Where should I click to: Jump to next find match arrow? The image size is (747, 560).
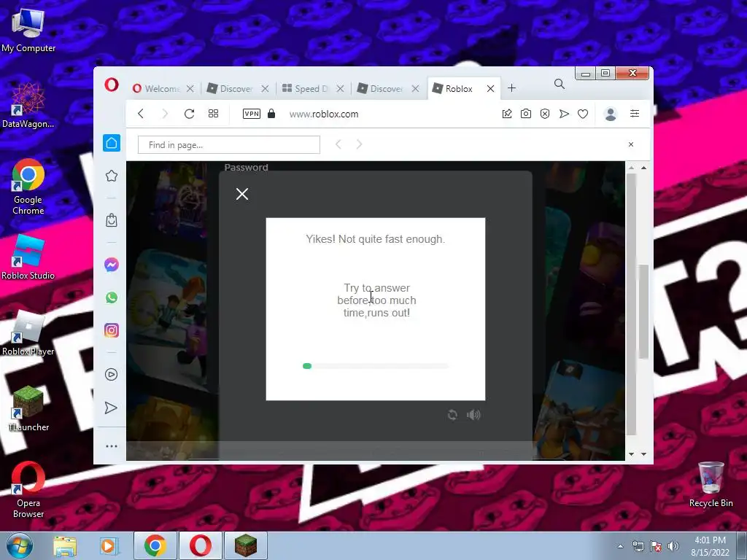[359, 144]
